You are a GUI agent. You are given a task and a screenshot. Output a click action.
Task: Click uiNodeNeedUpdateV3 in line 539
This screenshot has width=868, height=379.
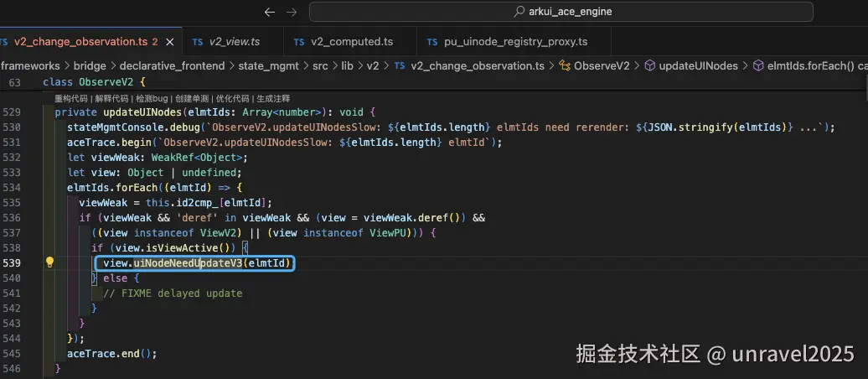[x=189, y=263]
